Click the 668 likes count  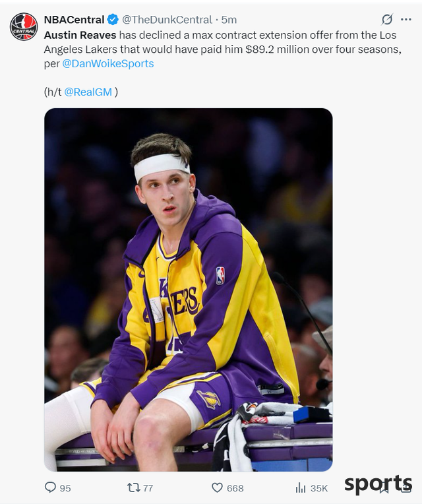pyautogui.click(x=235, y=488)
